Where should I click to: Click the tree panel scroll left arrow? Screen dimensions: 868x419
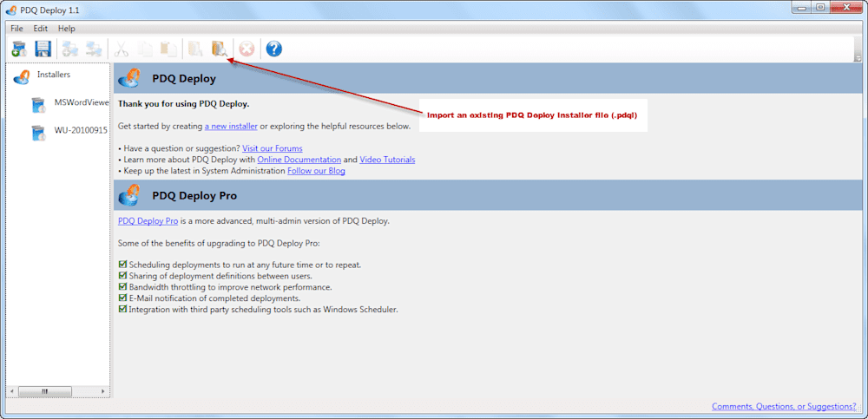point(12,391)
